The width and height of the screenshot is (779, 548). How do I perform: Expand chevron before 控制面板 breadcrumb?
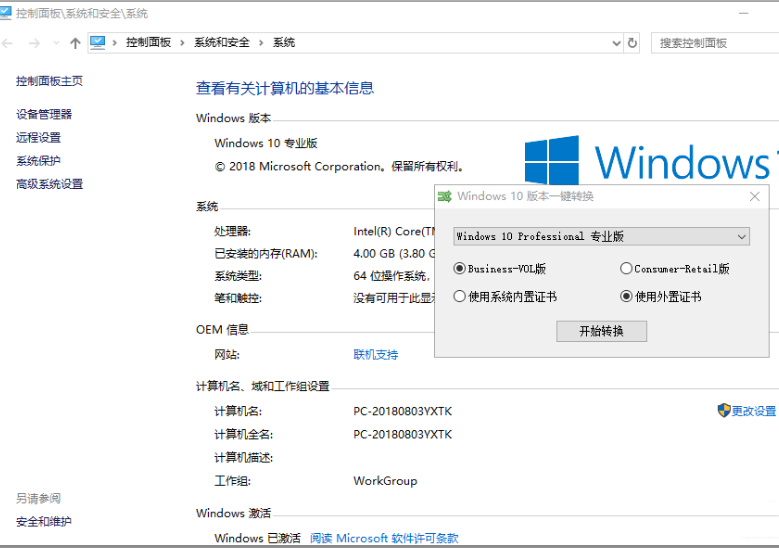[x=114, y=43]
